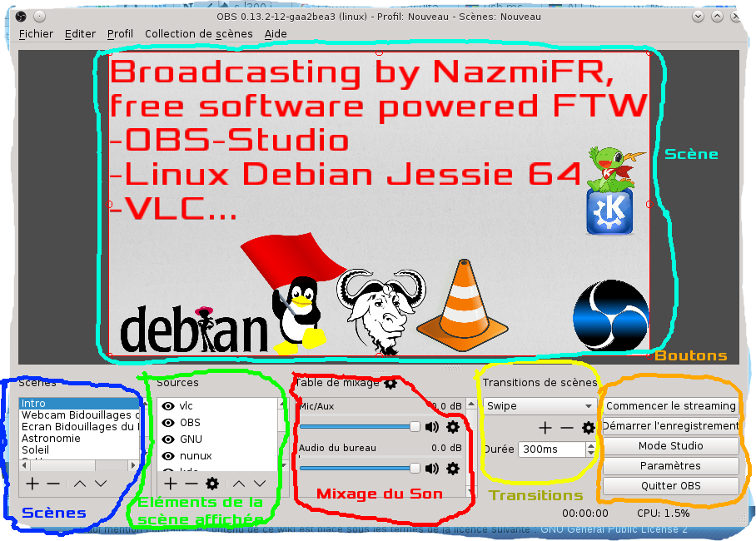Open the Profil menu
The image size is (756, 541).
coord(120,34)
